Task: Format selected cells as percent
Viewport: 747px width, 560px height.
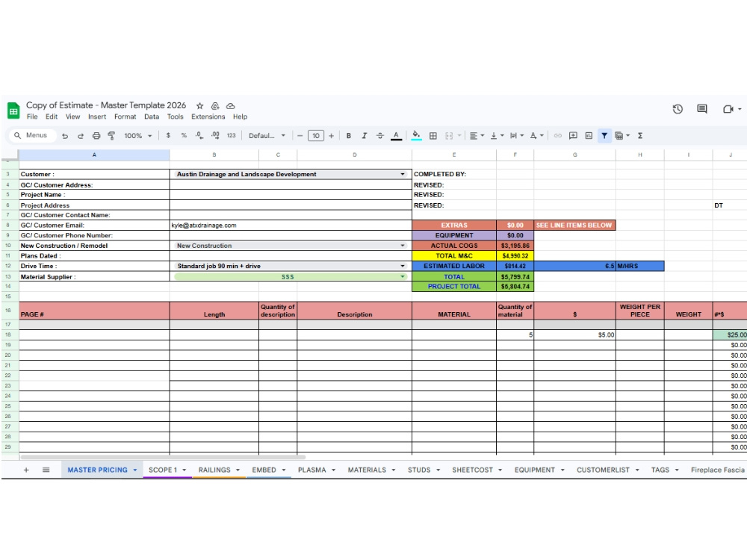Action: [184, 136]
